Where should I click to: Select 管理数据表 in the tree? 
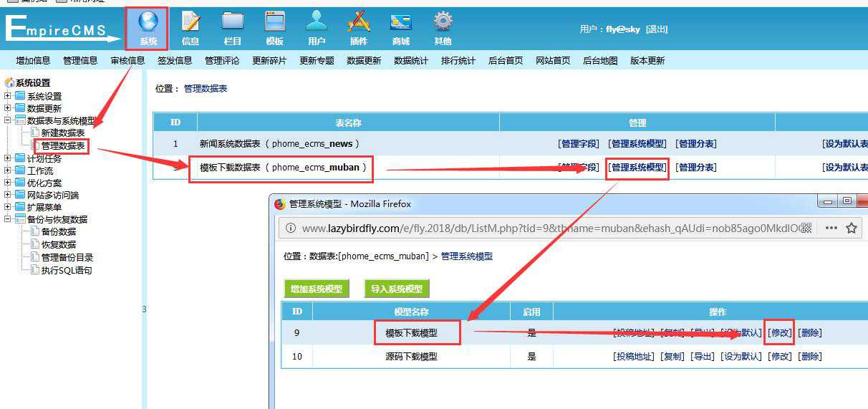tap(63, 146)
